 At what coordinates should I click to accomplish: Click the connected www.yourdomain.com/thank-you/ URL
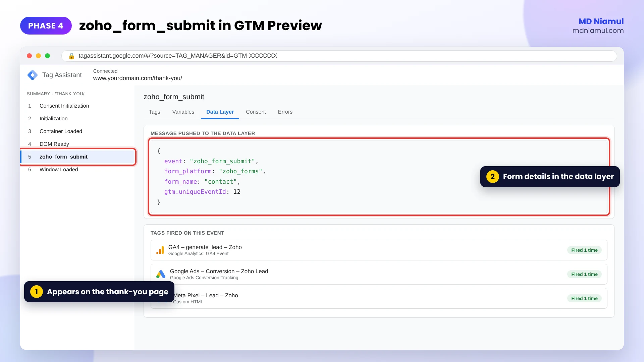[138, 78]
